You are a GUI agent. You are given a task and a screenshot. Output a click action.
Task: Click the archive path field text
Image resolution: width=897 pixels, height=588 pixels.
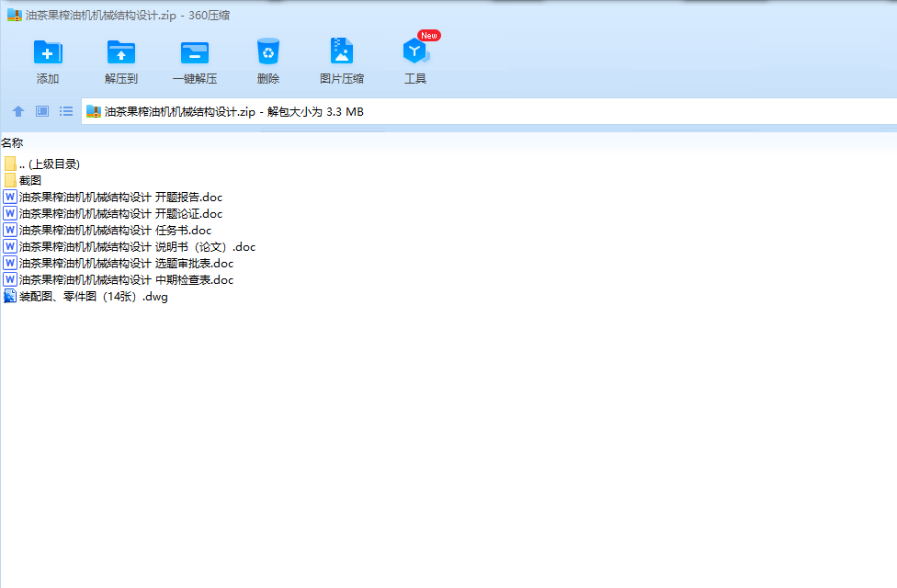coord(234,111)
